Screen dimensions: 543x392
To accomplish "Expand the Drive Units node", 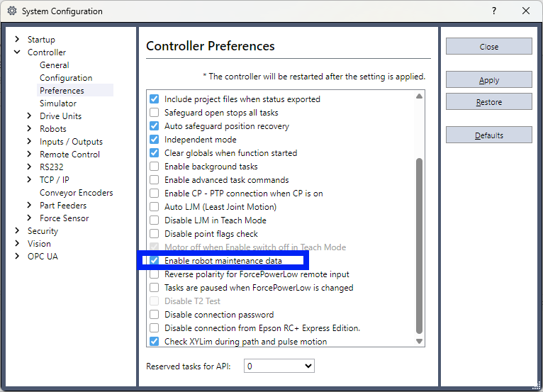I will 29,116.
